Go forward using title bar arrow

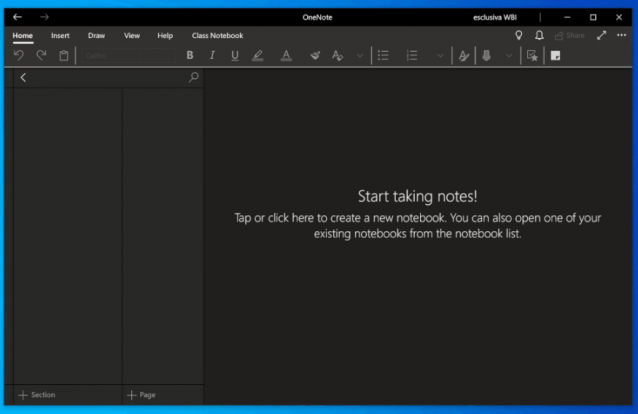click(x=44, y=17)
